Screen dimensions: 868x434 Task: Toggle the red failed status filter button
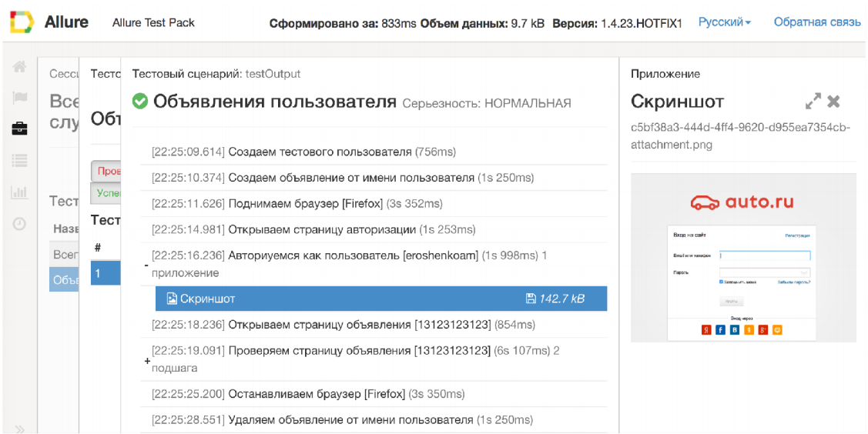click(x=106, y=171)
